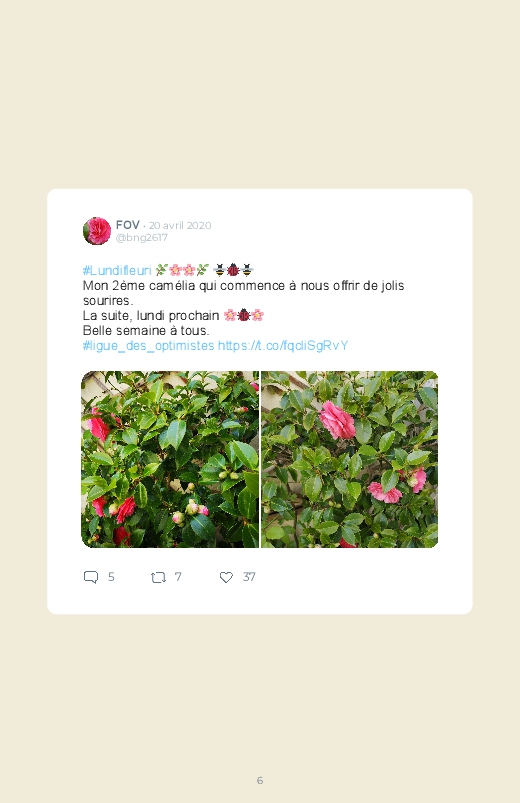
Task: Click the FOV display name
Action: coord(128,225)
